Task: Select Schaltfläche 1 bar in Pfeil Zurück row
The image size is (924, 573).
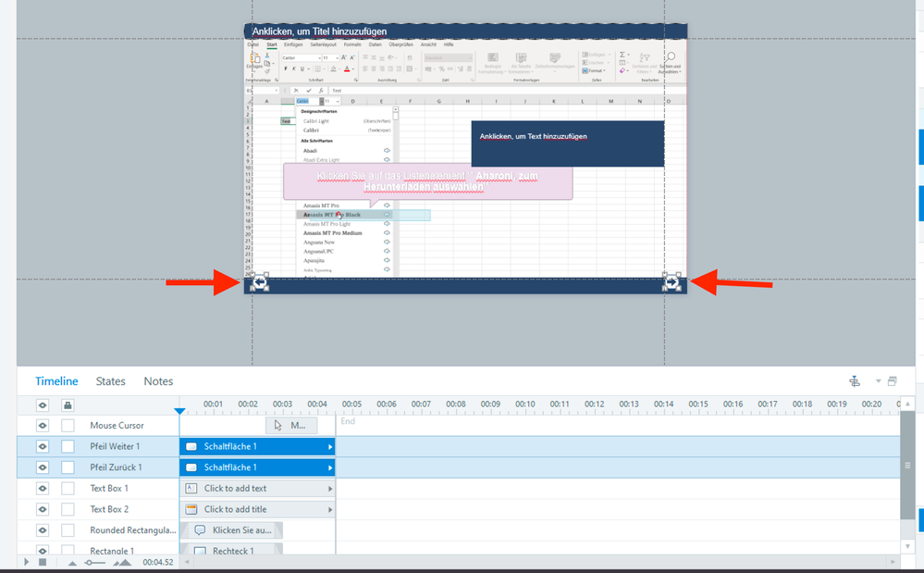Action: coord(257,467)
